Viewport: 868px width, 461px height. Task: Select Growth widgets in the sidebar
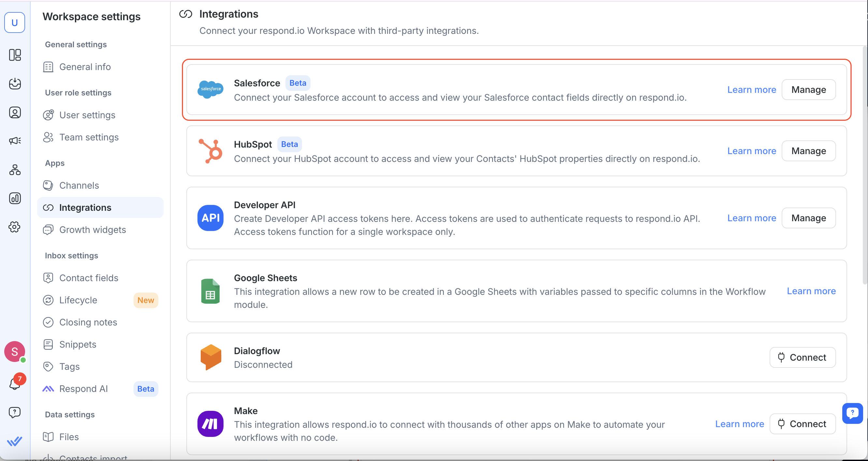[92, 230]
